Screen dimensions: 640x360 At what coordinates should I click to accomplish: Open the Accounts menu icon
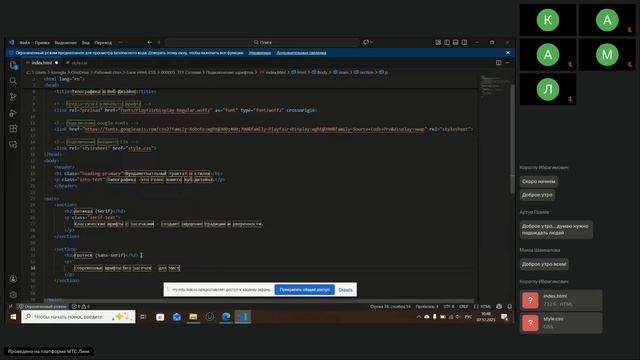pyautogui.click(x=13, y=279)
